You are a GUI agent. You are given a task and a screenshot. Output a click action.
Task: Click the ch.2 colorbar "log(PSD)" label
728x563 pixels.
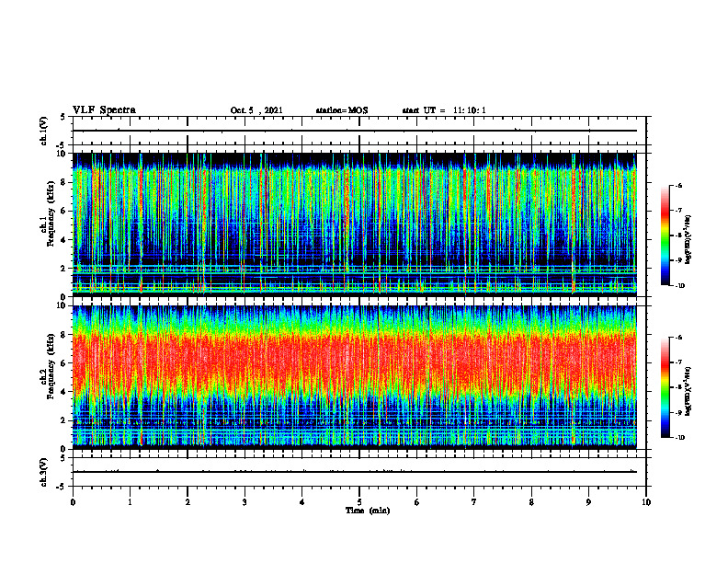[688, 392]
